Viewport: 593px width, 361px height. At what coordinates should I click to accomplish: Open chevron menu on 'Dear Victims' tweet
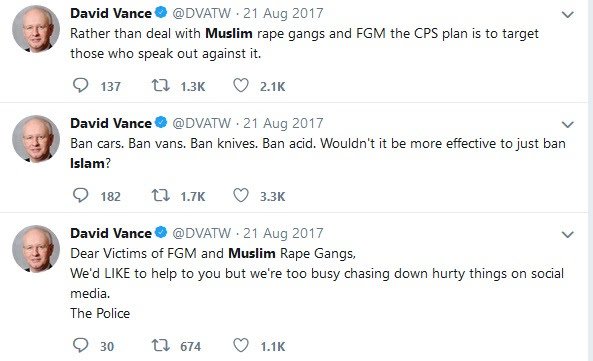[x=568, y=235]
